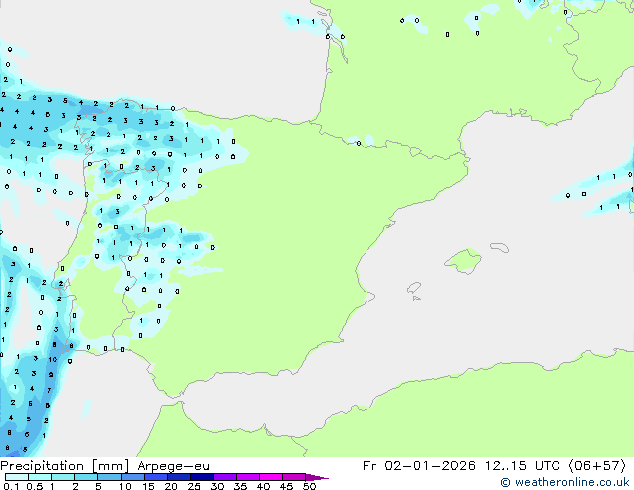Click the '40' legend label

[x=263, y=486]
